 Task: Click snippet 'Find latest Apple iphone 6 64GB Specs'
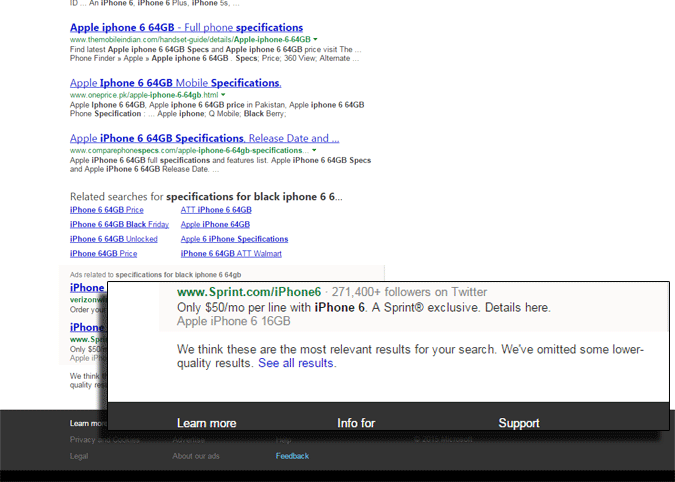216,54
